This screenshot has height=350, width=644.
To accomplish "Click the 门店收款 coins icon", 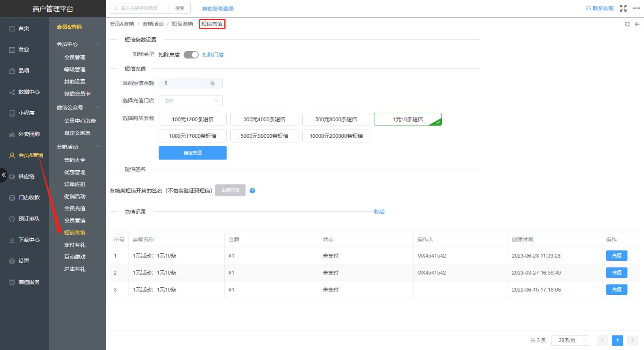I will tap(12, 198).
